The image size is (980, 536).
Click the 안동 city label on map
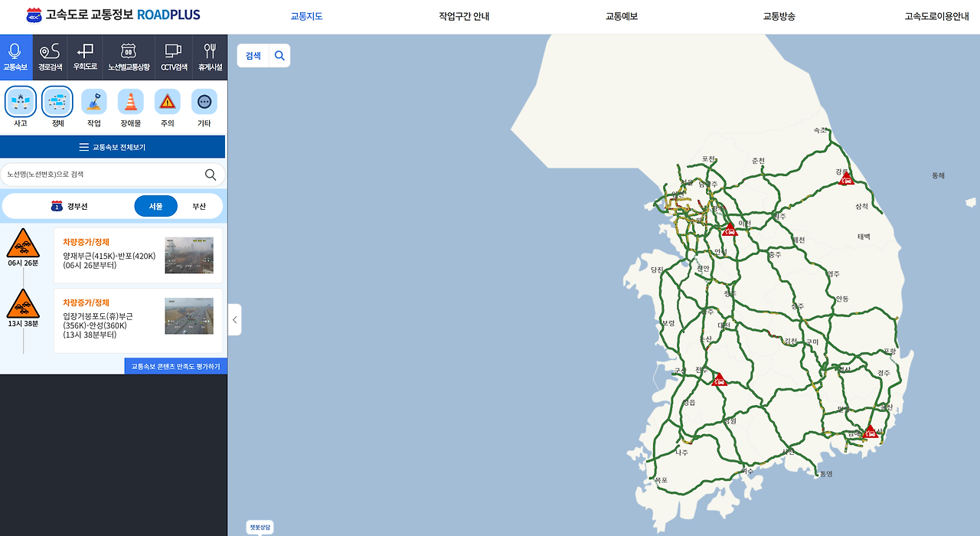click(x=842, y=299)
